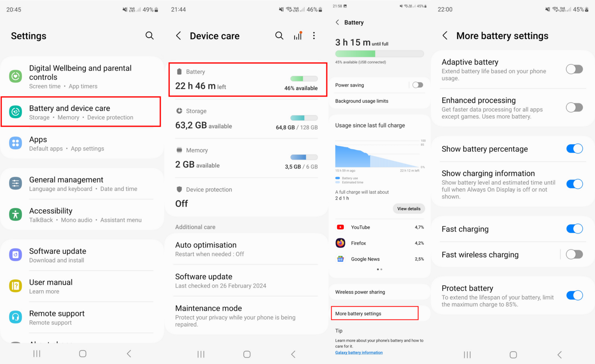
Task: Open the Battery card in Device care
Action: tap(248, 80)
